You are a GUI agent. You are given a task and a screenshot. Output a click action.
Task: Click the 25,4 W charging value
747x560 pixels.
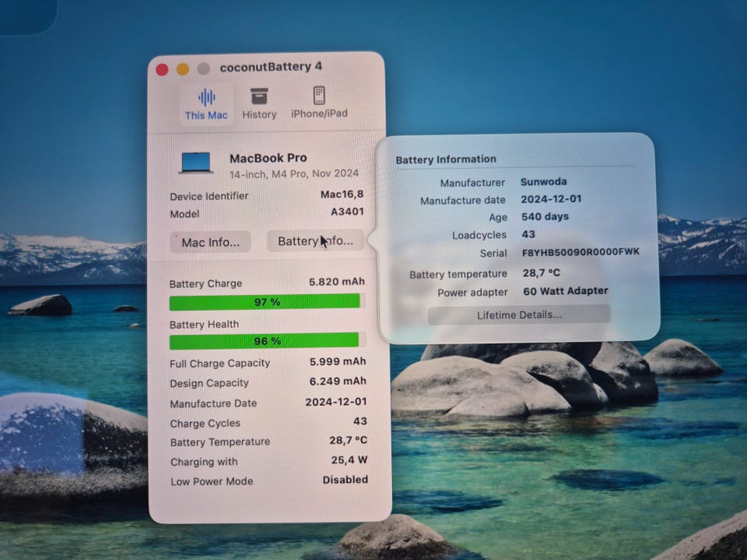349,460
